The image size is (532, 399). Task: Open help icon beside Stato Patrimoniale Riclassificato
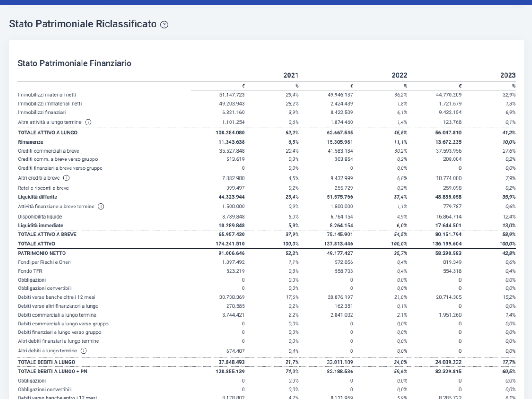pyautogui.click(x=164, y=25)
